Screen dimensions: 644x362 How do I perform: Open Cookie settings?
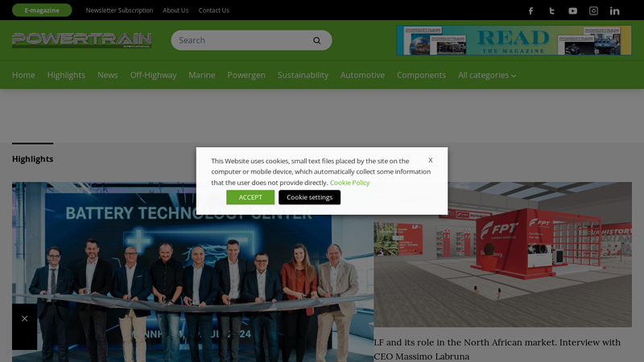309,197
